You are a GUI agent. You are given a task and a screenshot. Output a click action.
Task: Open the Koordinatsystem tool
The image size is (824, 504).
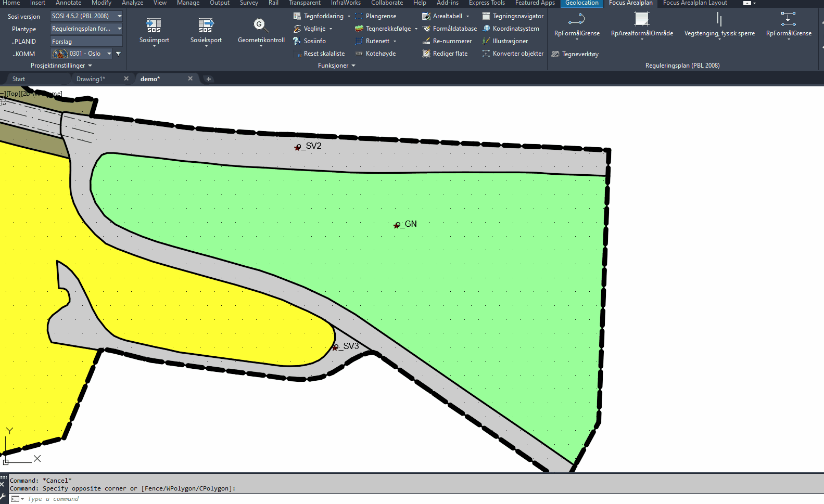(x=486, y=29)
